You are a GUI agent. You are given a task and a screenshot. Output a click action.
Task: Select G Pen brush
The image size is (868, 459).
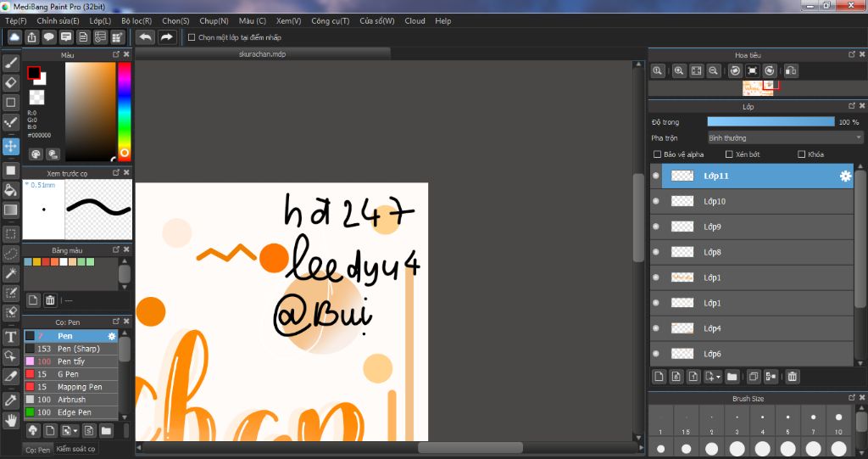pyautogui.click(x=71, y=374)
